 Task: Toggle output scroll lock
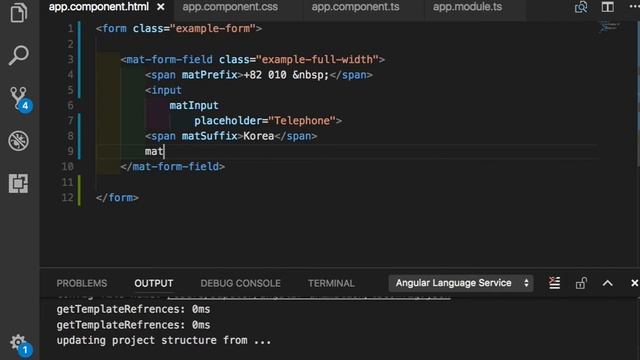point(581,283)
